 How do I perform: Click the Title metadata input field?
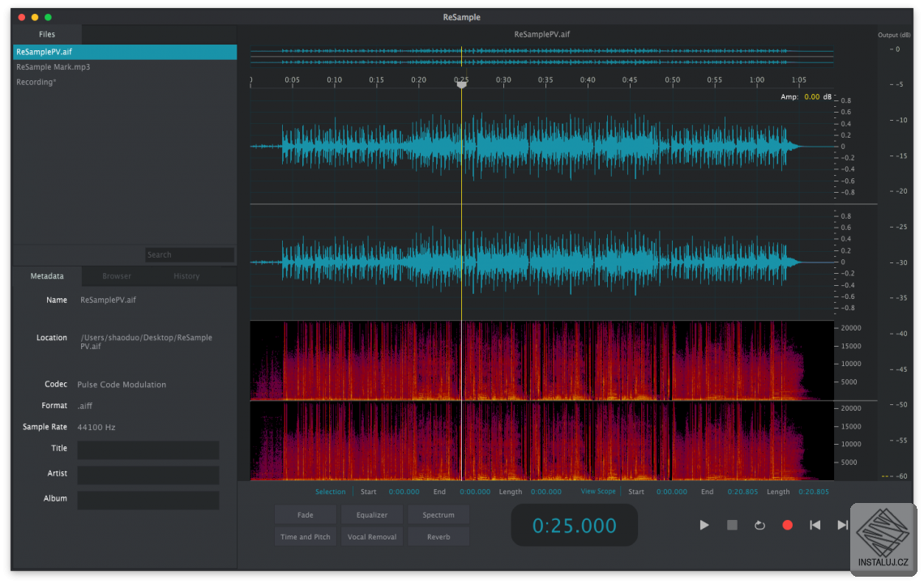[x=148, y=450]
